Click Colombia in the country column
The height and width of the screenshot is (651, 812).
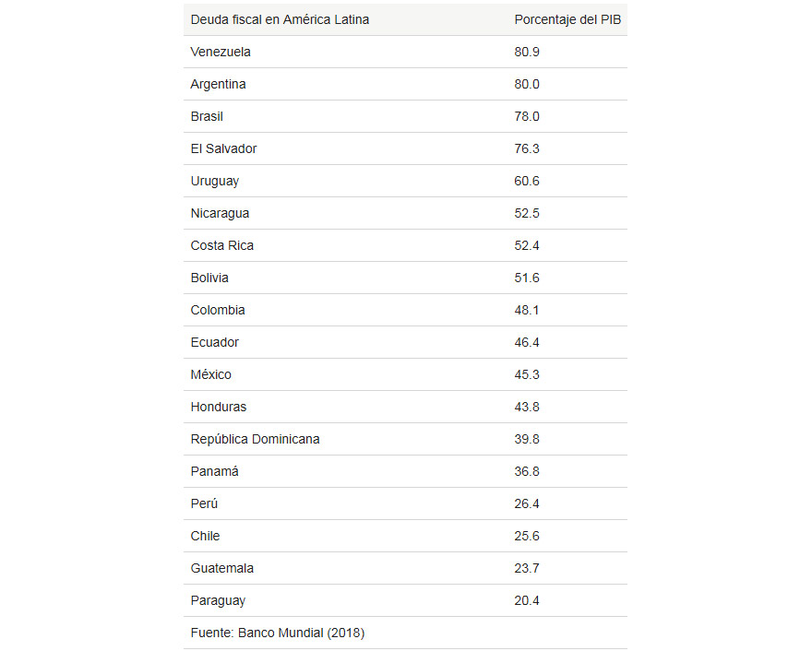pyautogui.click(x=218, y=310)
